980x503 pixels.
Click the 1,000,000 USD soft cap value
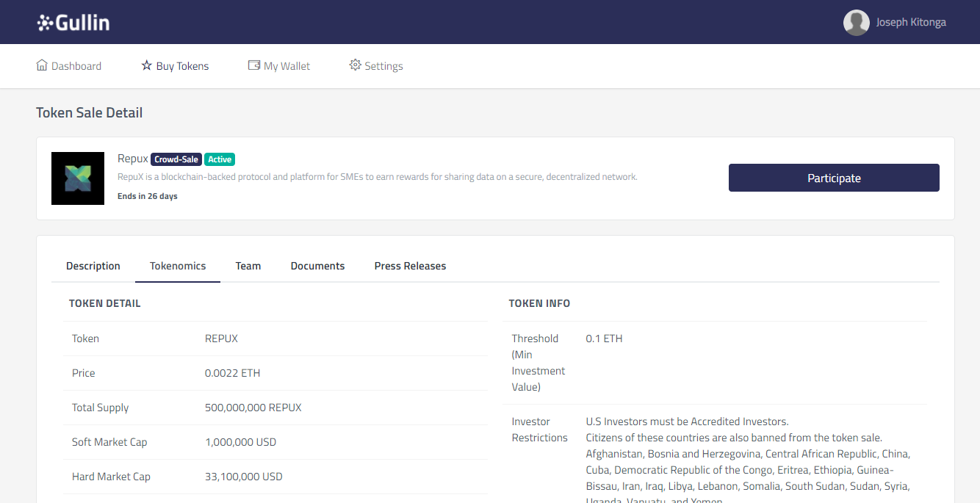(240, 442)
